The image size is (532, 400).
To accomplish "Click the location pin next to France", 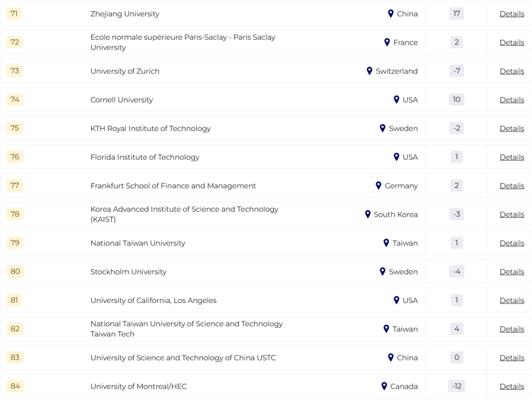I will (387, 42).
